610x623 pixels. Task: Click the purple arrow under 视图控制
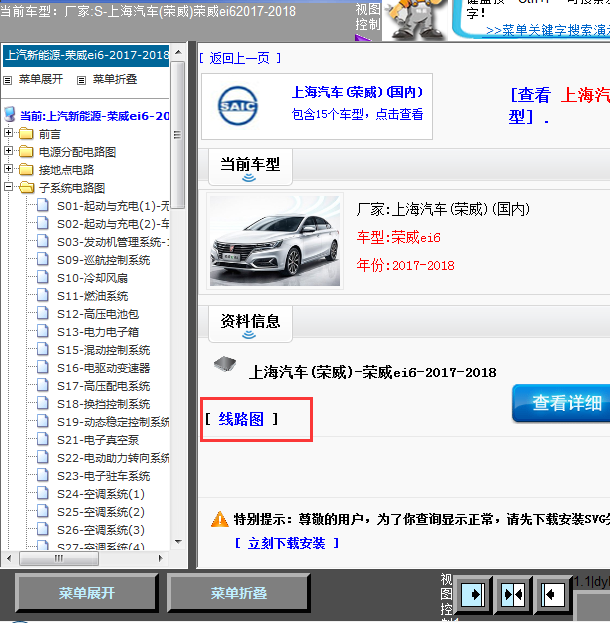pyautogui.click(x=362, y=37)
